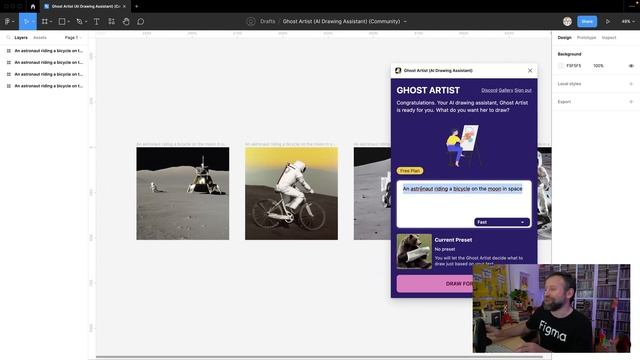Image resolution: width=640 pixels, height=360 pixels.
Task: Present the prototype with play icon
Action: point(608,21)
